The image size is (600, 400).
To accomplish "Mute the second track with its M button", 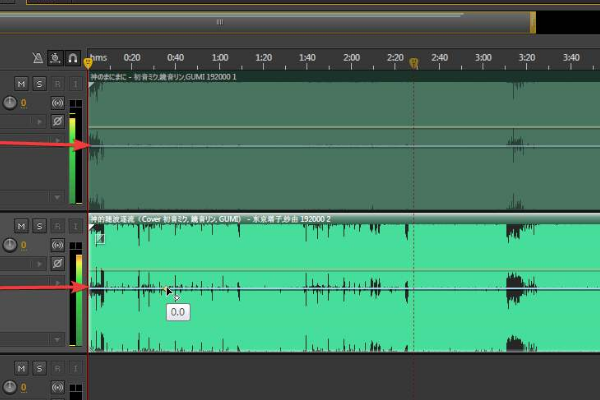I will pos(21,226).
